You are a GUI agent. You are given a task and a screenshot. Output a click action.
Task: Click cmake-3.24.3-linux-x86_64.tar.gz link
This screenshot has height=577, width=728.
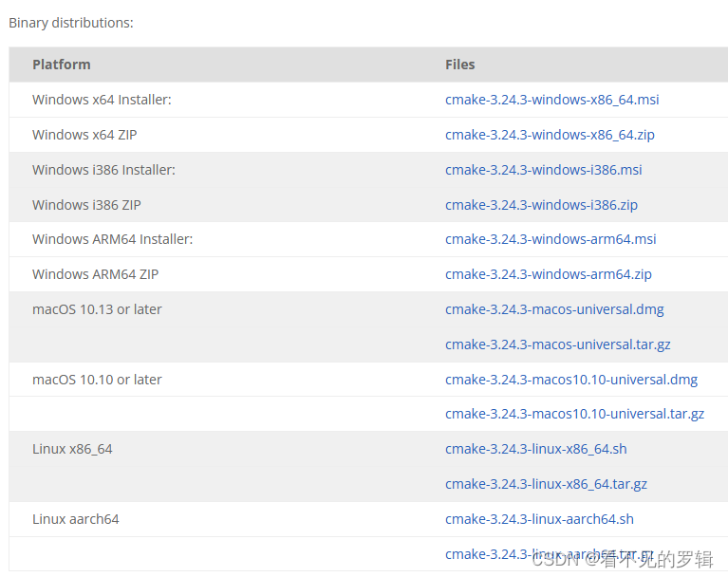pyautogui.click(x=546, y=484)
